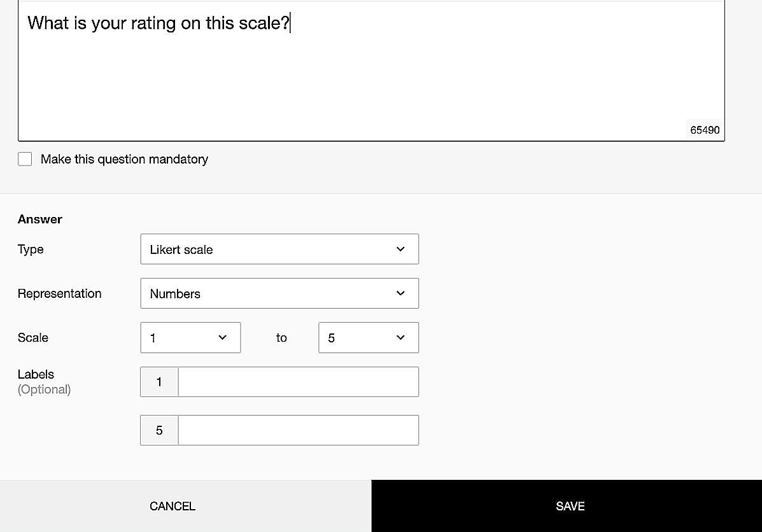Click the chevron in the Scale end dropdown

400,338
